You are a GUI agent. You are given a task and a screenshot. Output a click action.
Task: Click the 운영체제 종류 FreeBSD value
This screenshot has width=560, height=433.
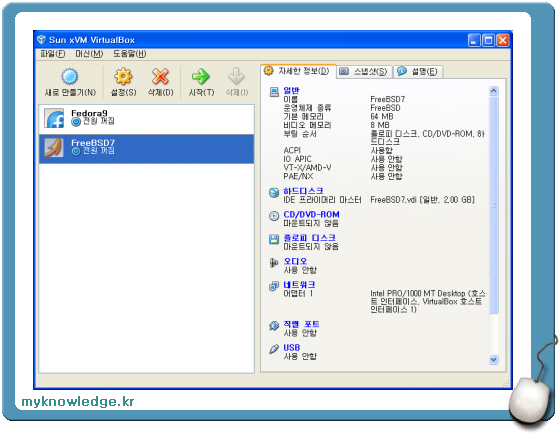pyautogui.click(x=385, y=108)
